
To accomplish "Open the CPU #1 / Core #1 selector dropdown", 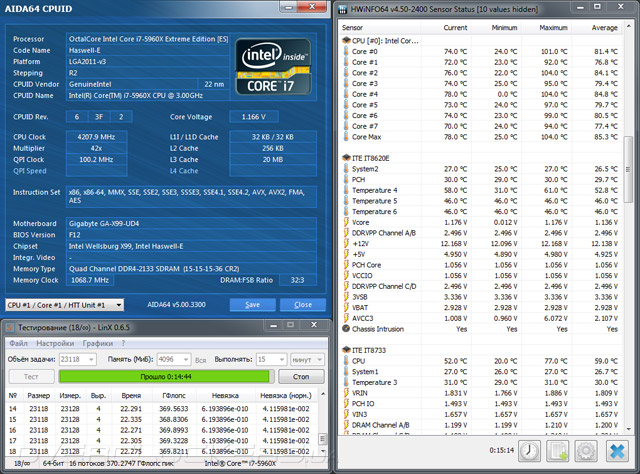I will (x=64, y=305).
